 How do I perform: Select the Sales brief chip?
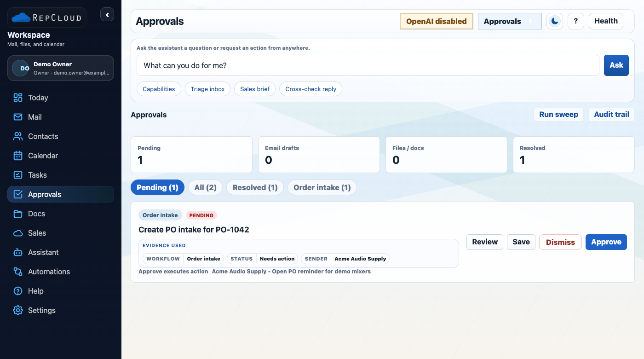[255, 89]
